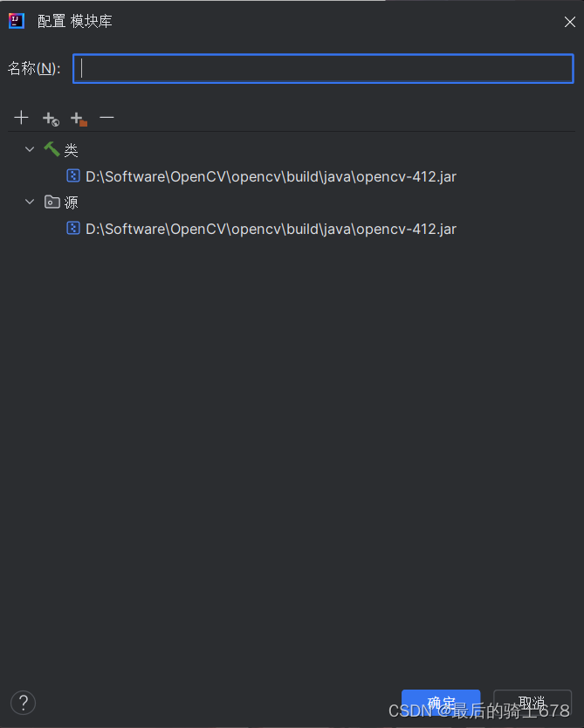Click the plus icon to add library files

(21, 117)
